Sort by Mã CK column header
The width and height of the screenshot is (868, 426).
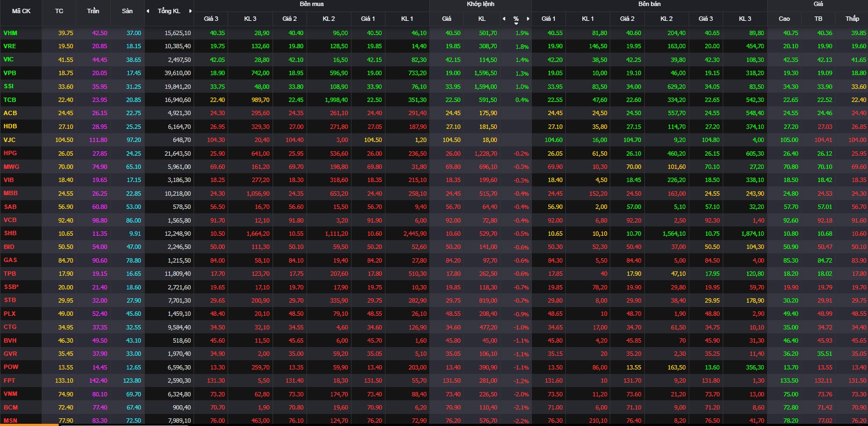click(x=21, y=11)
